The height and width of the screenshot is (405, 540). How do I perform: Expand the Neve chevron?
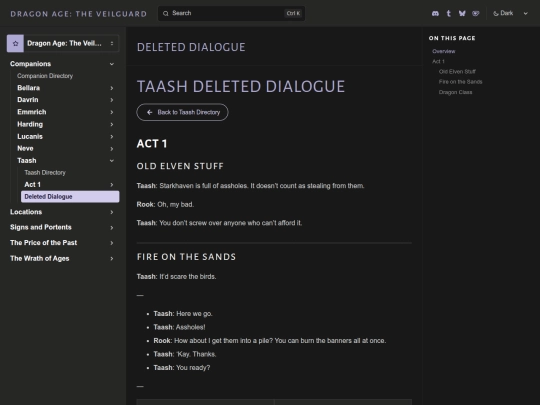[x=112, y=149]
